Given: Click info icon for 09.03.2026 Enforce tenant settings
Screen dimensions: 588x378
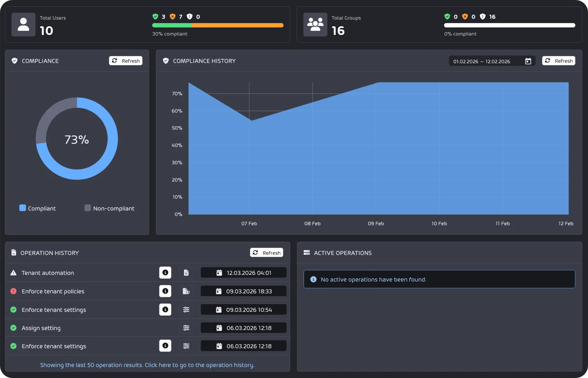Looking at the screenshot, I should click(165, 310).
